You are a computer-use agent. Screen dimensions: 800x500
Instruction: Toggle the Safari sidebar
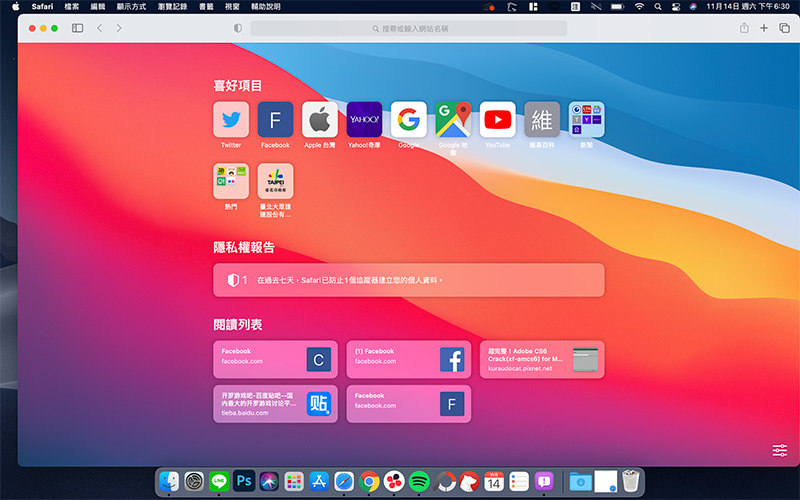(77, 28)
